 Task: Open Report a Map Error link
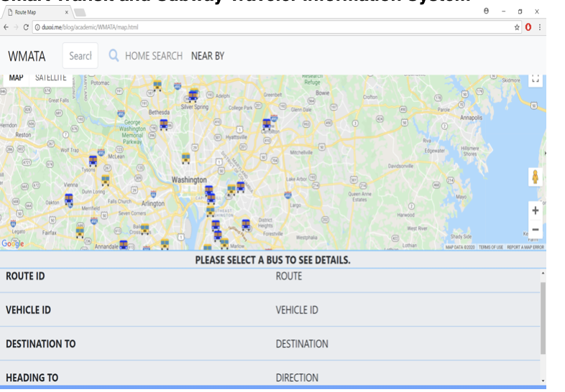coord(525,247)
